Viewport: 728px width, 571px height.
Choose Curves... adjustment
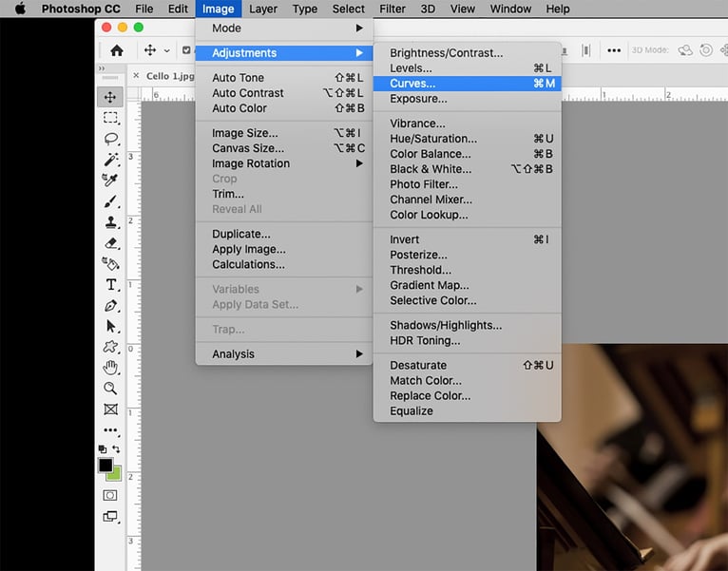pyautogui.click(x=467, y=84)
